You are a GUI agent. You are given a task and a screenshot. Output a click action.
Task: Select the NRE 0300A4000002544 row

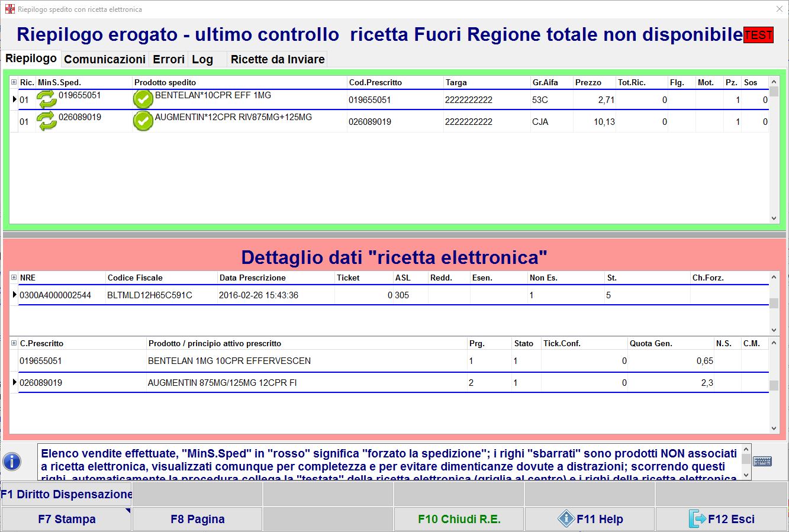55,295
